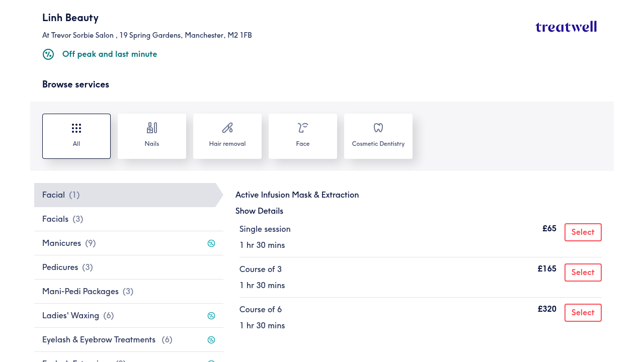Screen dimensions: 644x362
Task: Click the off peak discount percent icon
Action: [48, 54]
